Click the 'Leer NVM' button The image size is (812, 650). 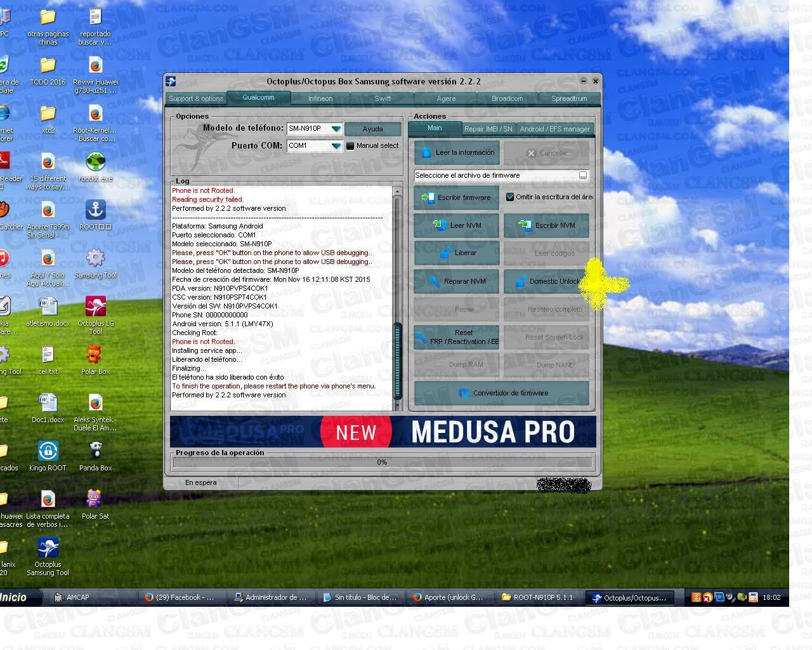point(457,225)
